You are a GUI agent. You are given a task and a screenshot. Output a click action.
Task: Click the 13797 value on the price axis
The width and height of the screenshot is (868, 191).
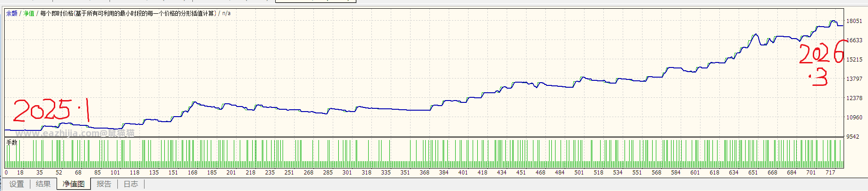click(x=854, y=79)
